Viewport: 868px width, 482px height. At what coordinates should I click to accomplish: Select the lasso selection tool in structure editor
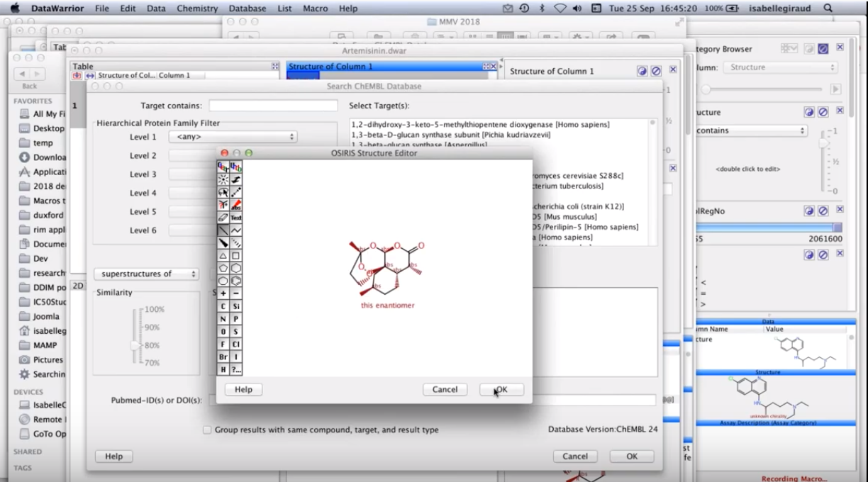pos(223,192)
